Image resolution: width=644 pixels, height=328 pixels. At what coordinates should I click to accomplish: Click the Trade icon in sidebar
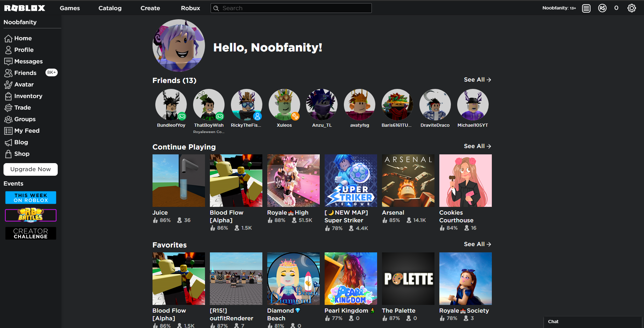click(x=8, y=108)
